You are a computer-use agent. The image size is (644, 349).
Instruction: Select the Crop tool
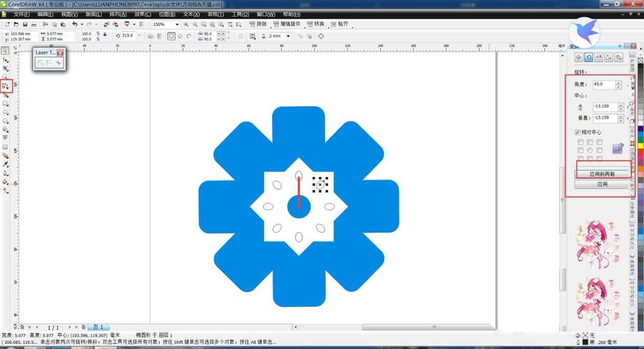[x=5, y=68]
